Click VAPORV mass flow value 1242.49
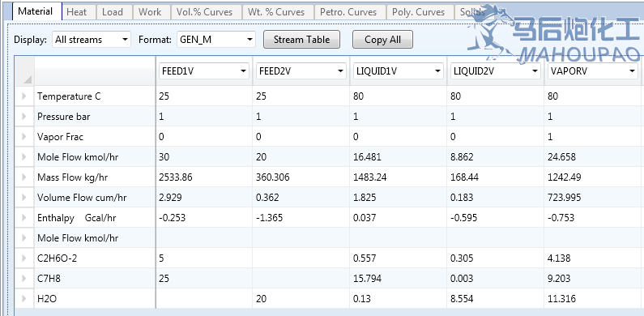The image size is (644, 316). 565,177
